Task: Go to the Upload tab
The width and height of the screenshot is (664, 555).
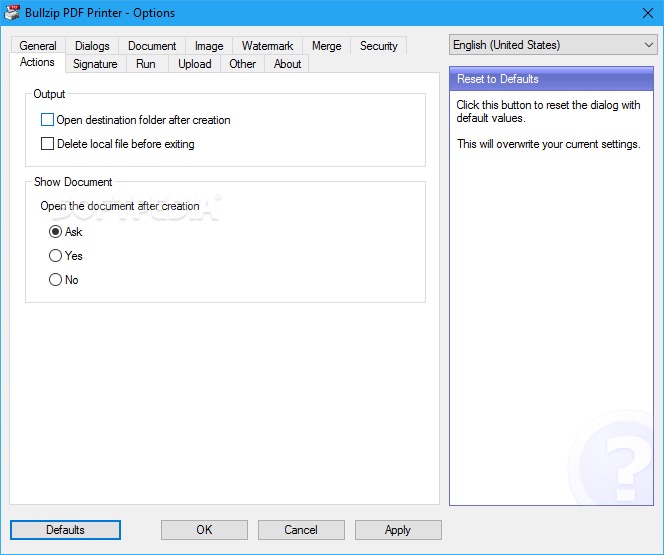Action: (x=194, y=64)
